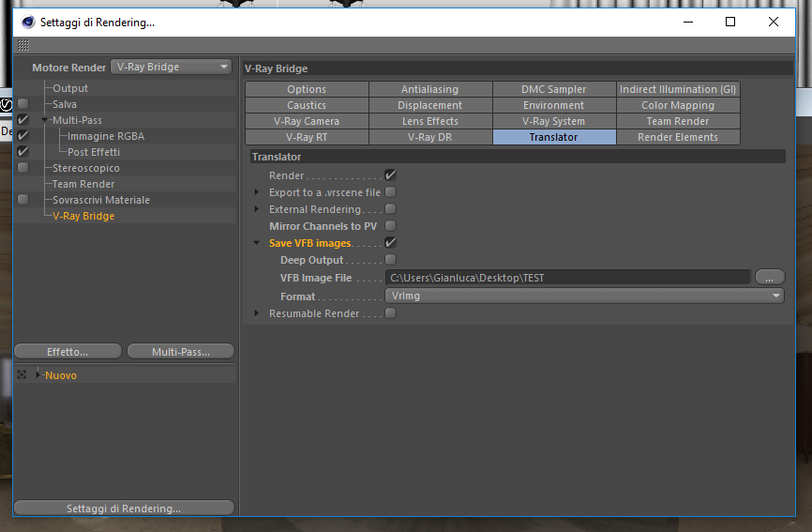
Task: Enable the External Rendering checkbox
Action: [390, 208]
